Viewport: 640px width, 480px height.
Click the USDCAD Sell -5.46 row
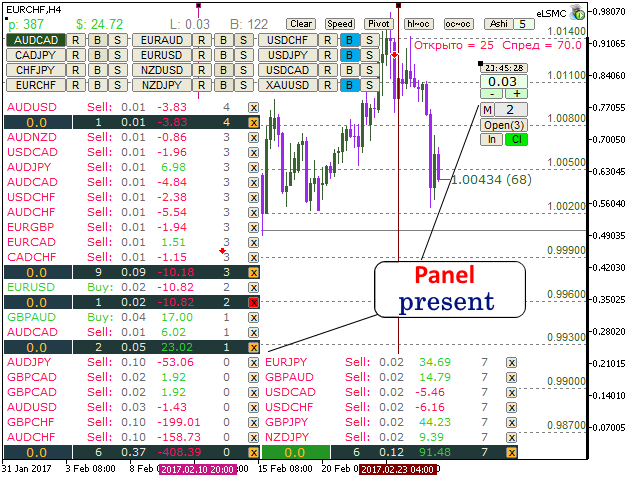tap(391, 393)
